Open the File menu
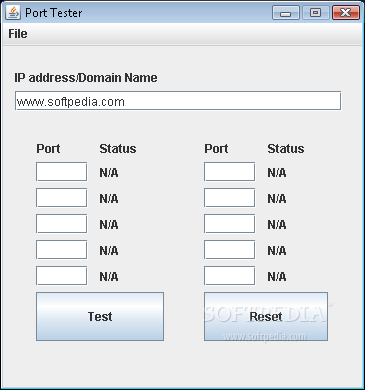 [18, 34]
